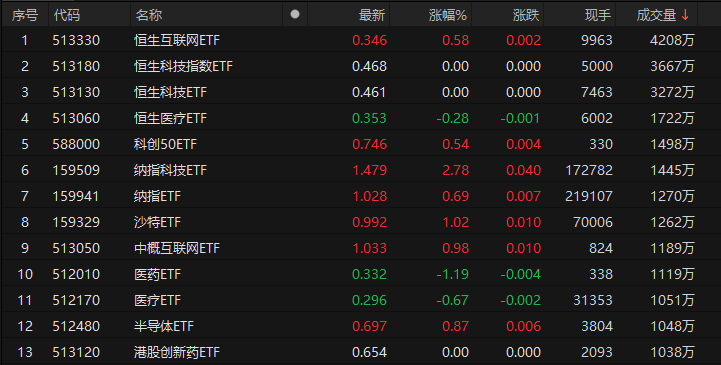Select stock code 159941
The width and height of the screenshot is (721, 365).
[76, 196]
